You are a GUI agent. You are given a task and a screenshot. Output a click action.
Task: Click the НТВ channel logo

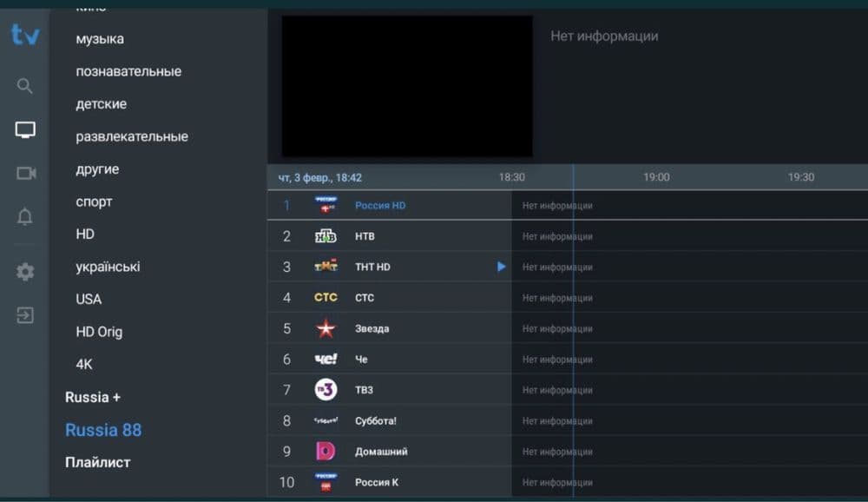click(325, 236)
